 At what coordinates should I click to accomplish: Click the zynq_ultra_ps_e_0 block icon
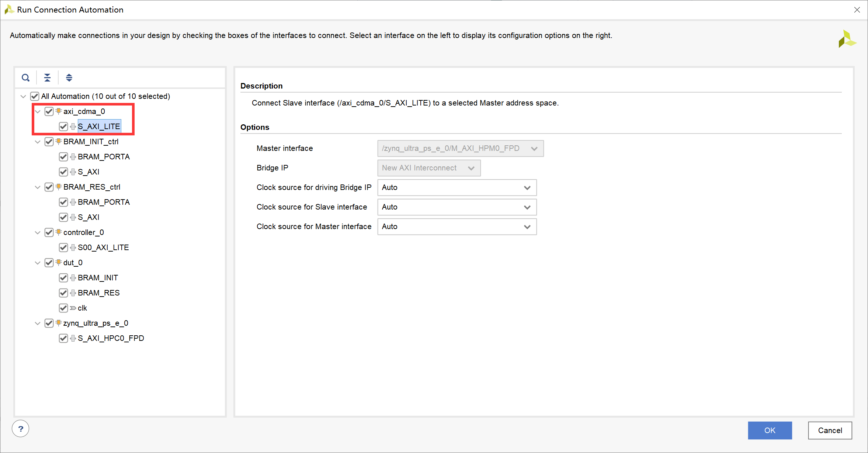pyautogui.click(x=59, y=323)
